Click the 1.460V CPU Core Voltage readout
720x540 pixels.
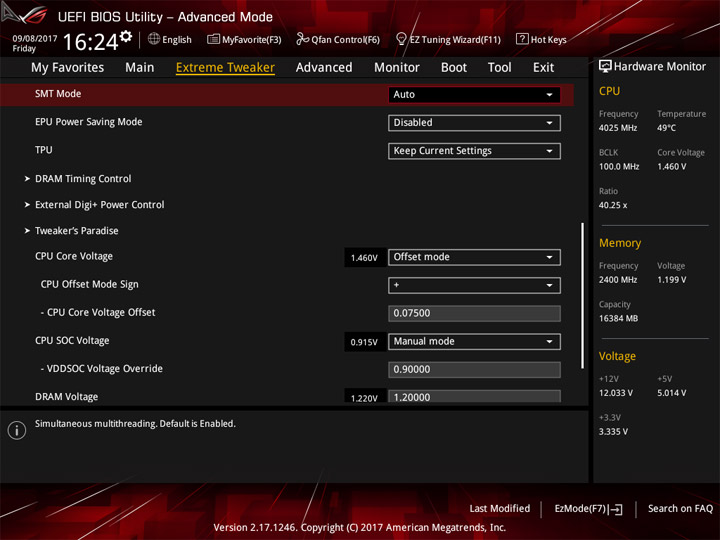(364, 258)
